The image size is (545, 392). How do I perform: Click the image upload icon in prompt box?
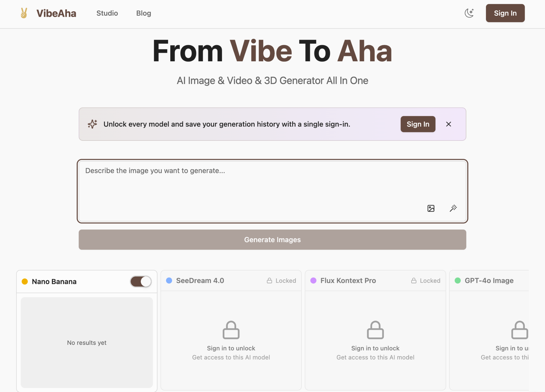431,208
